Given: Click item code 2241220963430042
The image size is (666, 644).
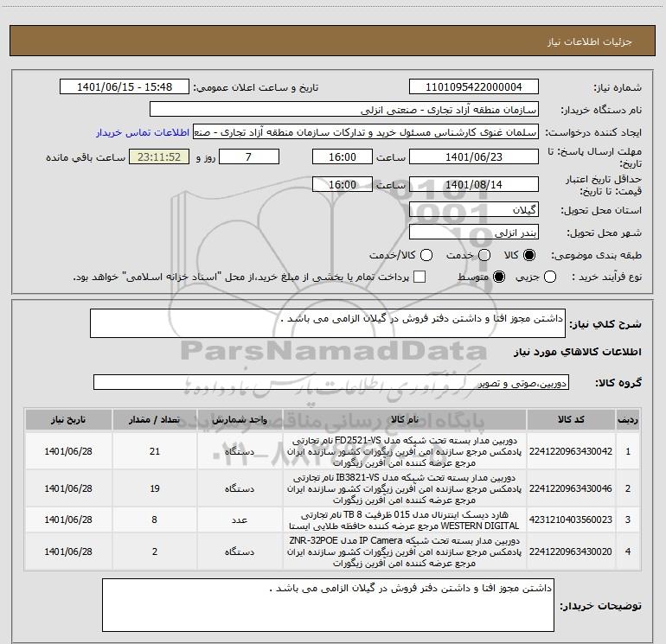Looking at the screenshot, I should click(x=571, y=451).
